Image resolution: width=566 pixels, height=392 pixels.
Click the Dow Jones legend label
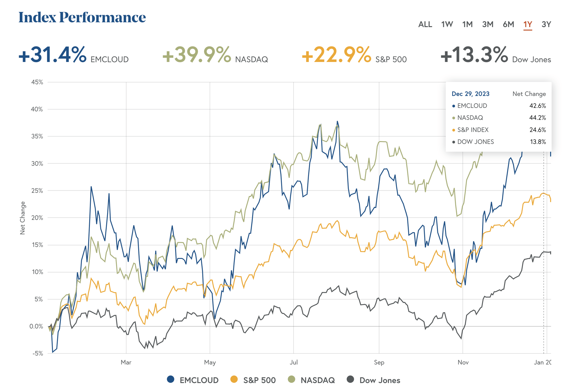(380, 380)
